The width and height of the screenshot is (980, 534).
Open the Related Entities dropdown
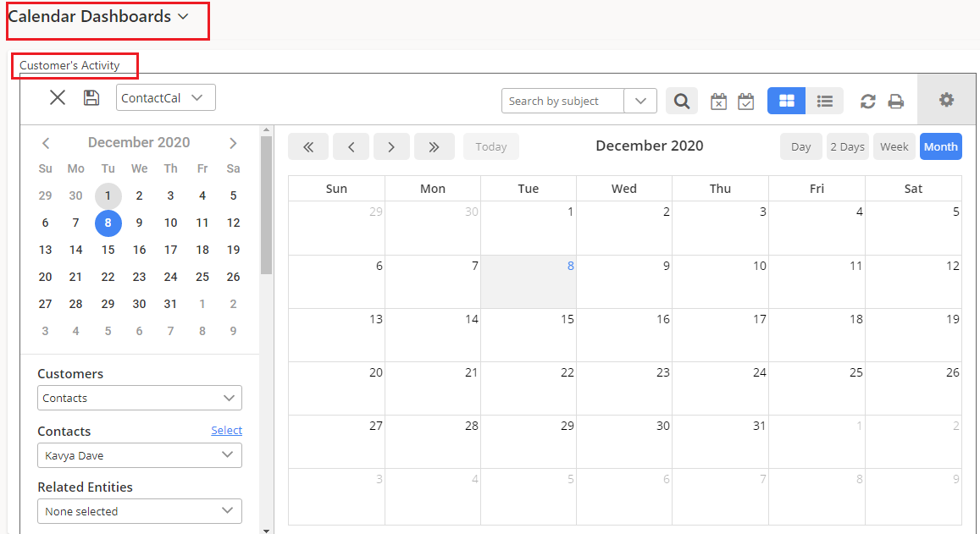click(140, 511)
